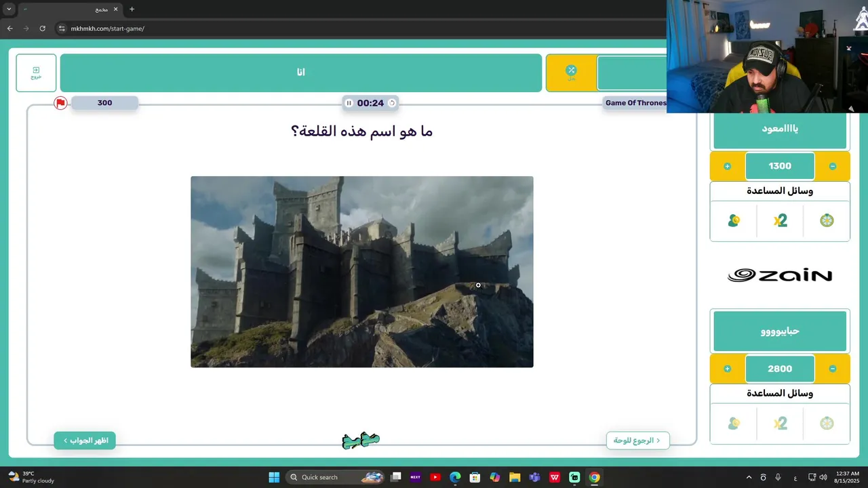
Task: Switch input language indicator ع
Action: click(x=795, y=477)
